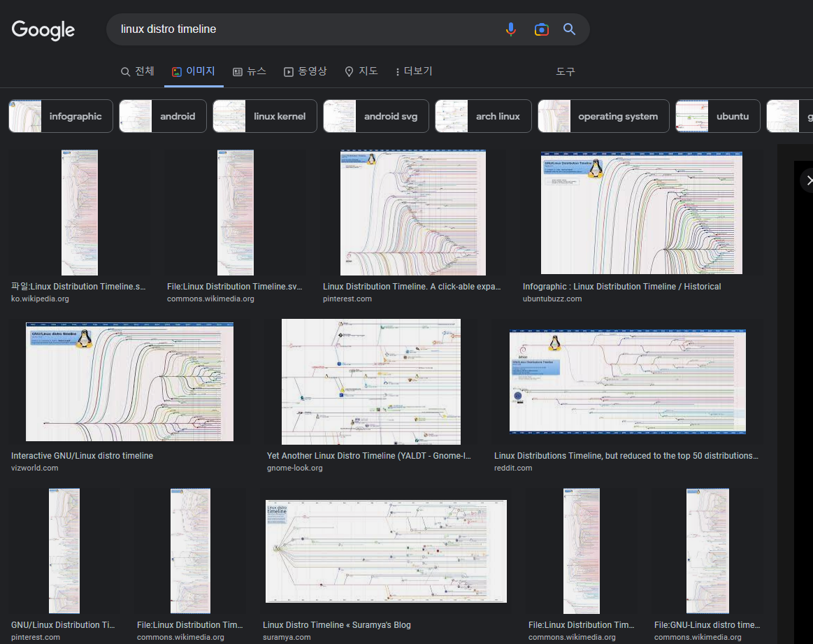Screen dimensions: 813x644
Task: Click the suramya.com source text
Action: click(287, 637)
